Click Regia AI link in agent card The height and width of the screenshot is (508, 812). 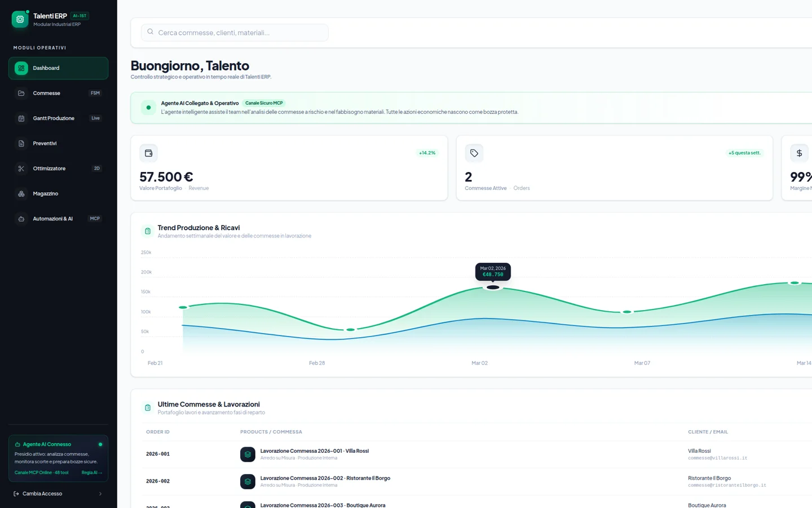[x=92, y=472]
